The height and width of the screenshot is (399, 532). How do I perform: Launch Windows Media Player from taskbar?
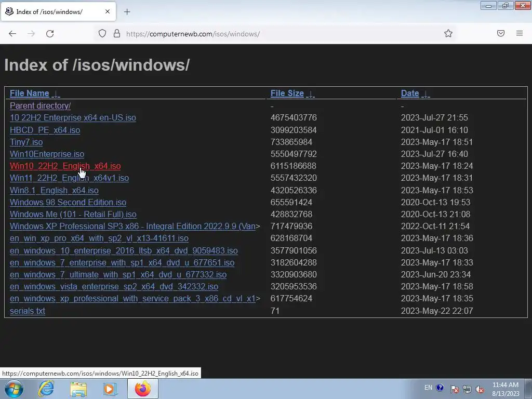(110, 389)
